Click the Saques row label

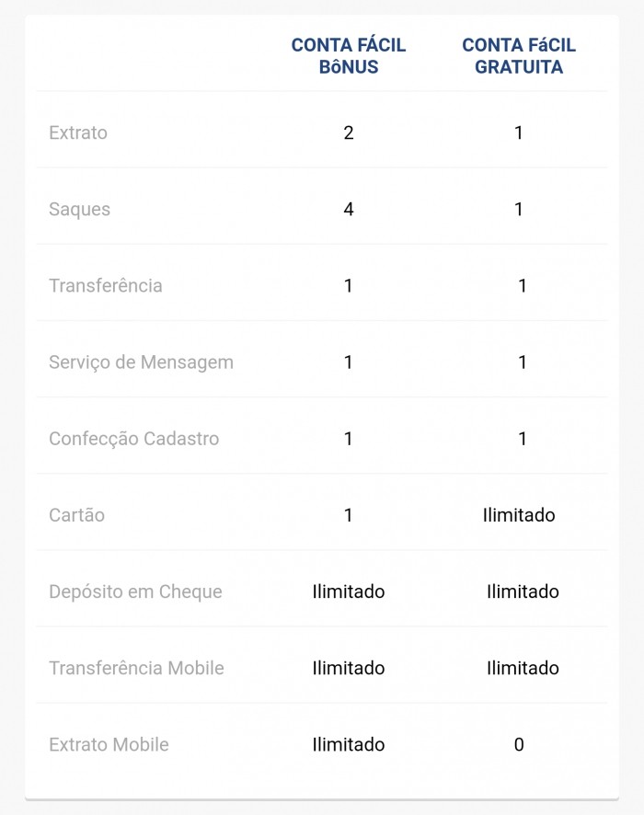click(79, 209)
